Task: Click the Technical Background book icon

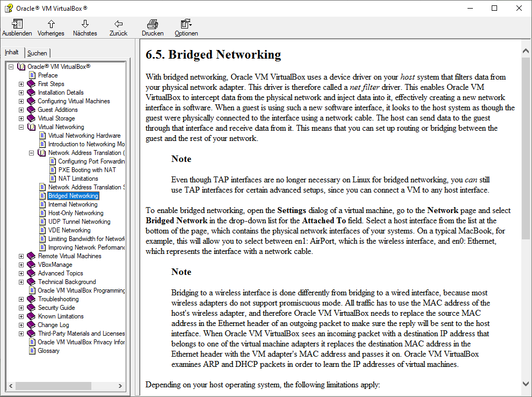Action: pyautogui.click(x=31, y=282)
